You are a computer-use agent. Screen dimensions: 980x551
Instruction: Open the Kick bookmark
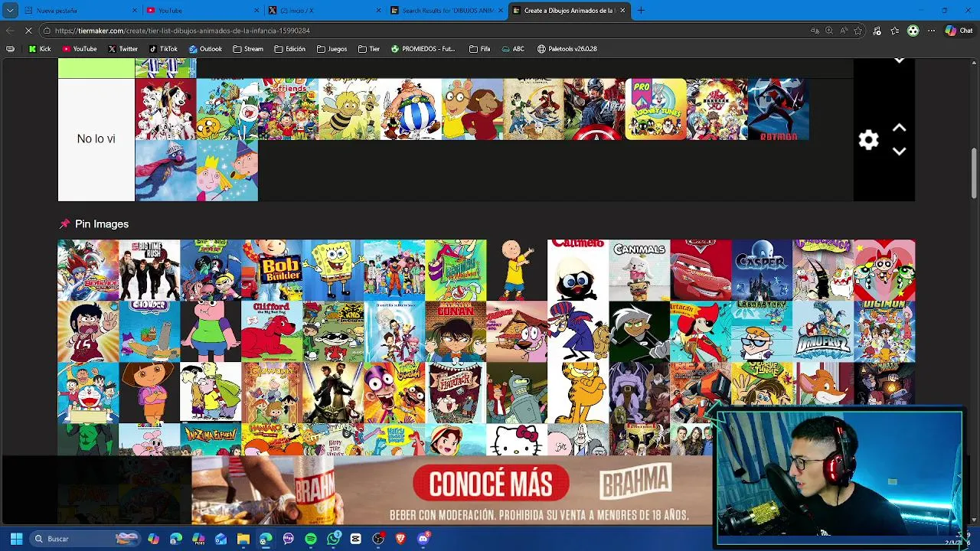click(40, 49)
